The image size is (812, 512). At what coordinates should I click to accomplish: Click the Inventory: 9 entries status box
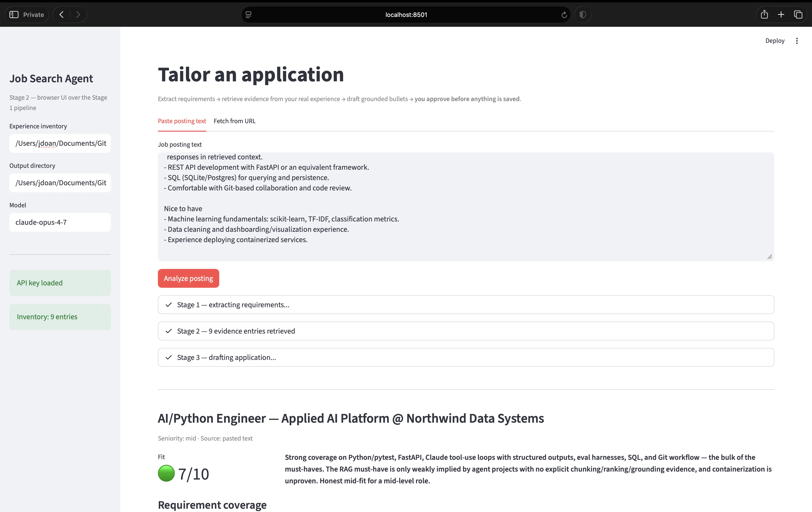(60, 317)
